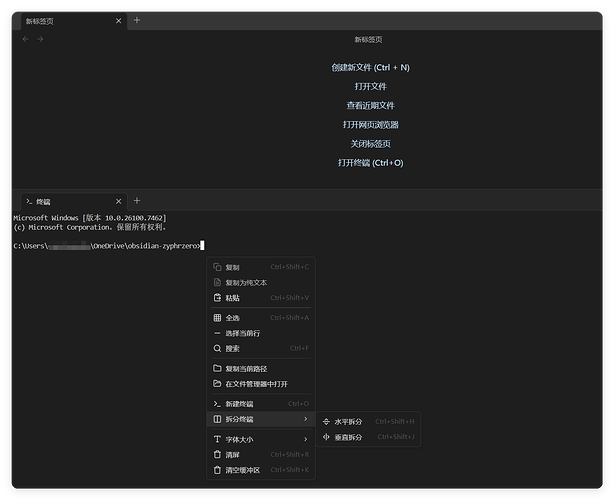Screen dimensions: 613x500
Task: Add a new tab in top pane
Action: pos(137,20)
